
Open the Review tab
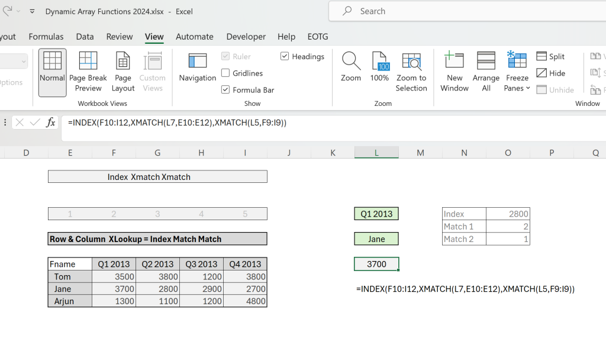[x=120, y=37]
